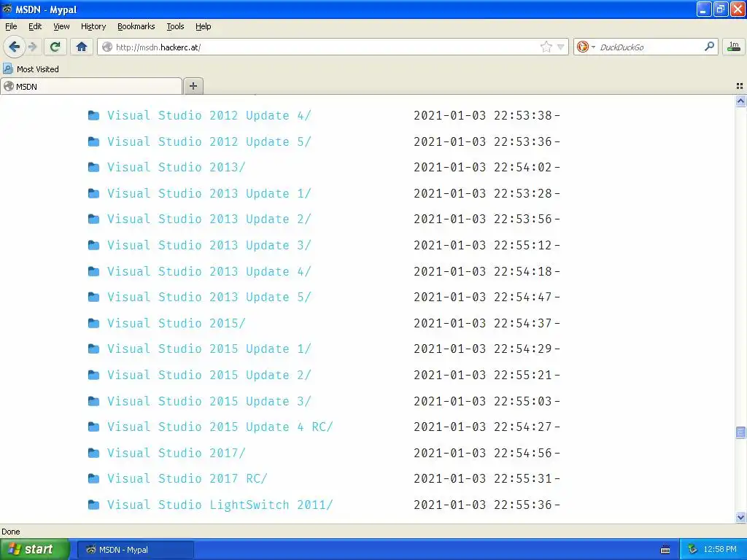Viewport: 747px width, 560px height.
Task: Open the History menu
Action: point(93,26)
